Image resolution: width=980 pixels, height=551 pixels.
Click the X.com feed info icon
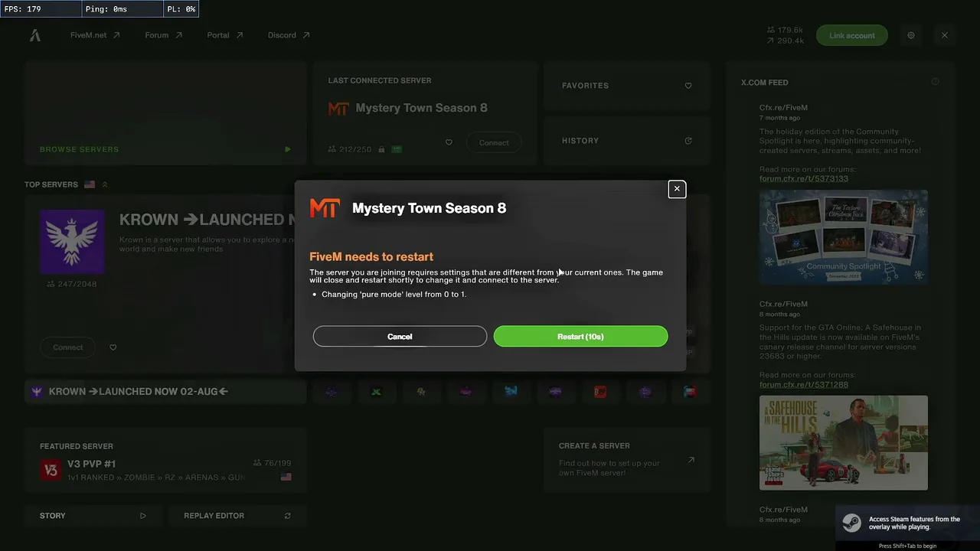tap(936, 82)
